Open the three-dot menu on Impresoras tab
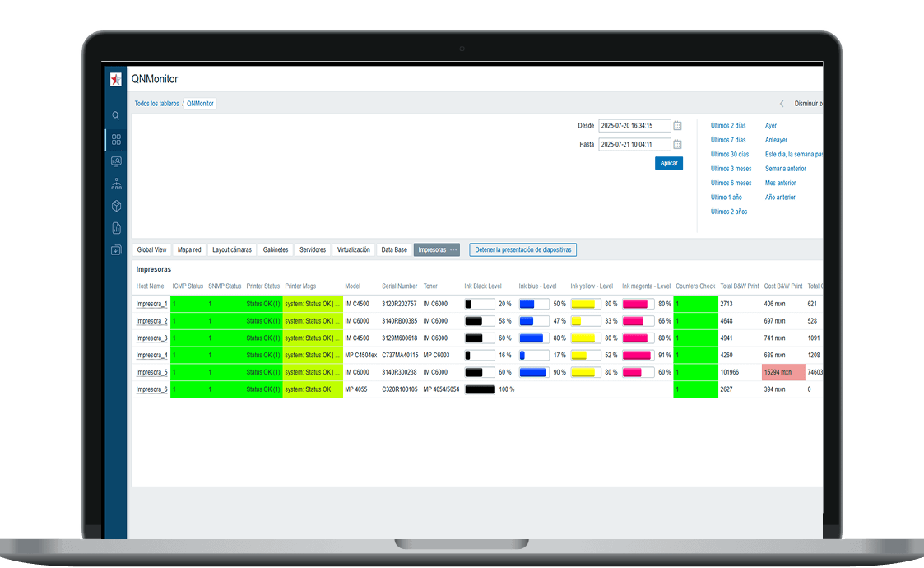924x568 pixels. click(x=453, y=249)
